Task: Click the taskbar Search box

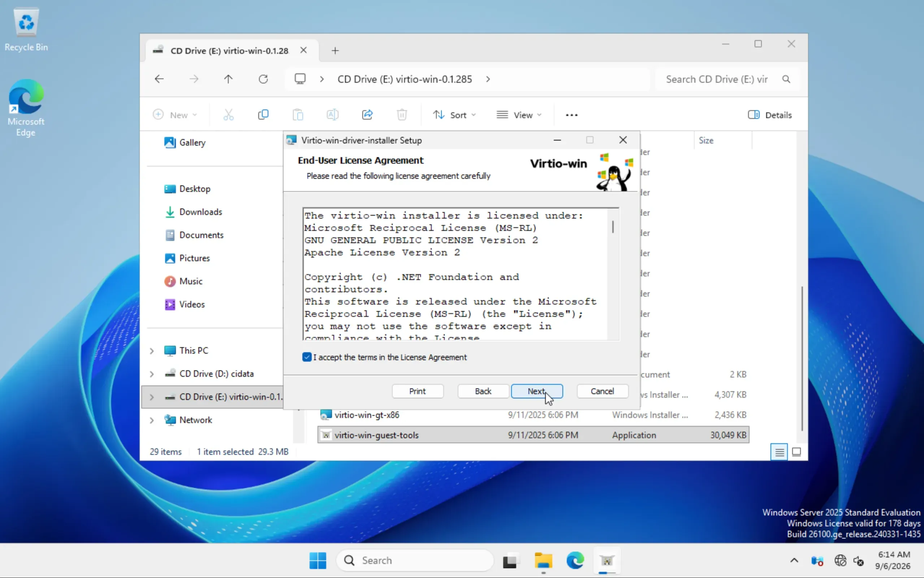Action: [x=415, y=560]
